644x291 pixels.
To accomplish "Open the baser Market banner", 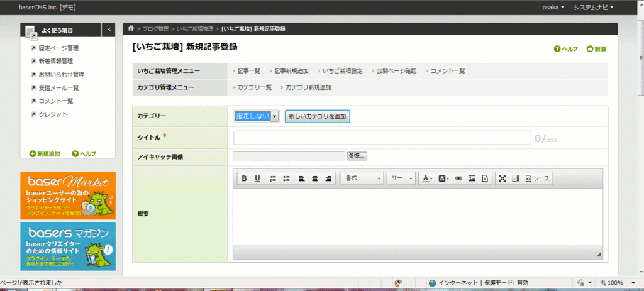I will pyautogui.click(x=68, y=195).
